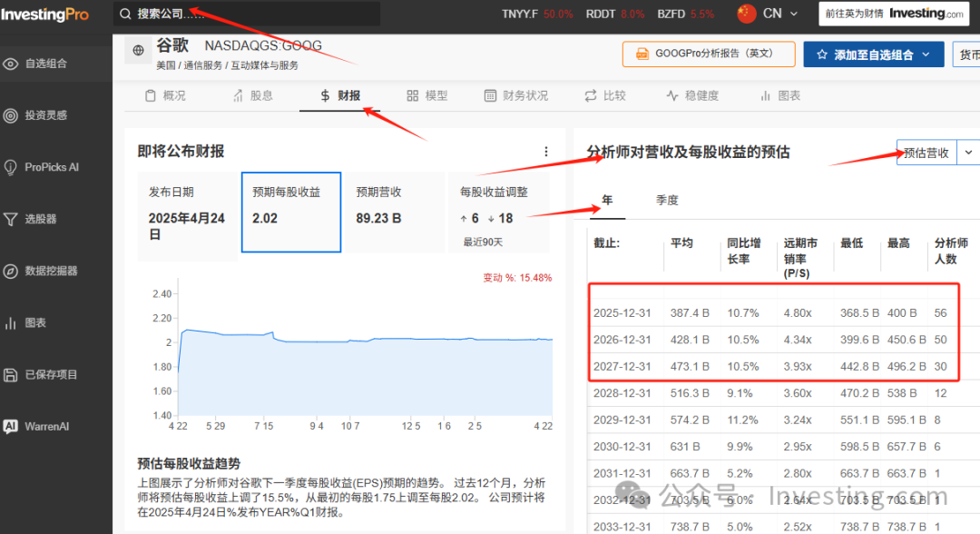Click the grid icon of 模型 tab
This screenshot has width=980, height=534.
[x=413, y=95]
